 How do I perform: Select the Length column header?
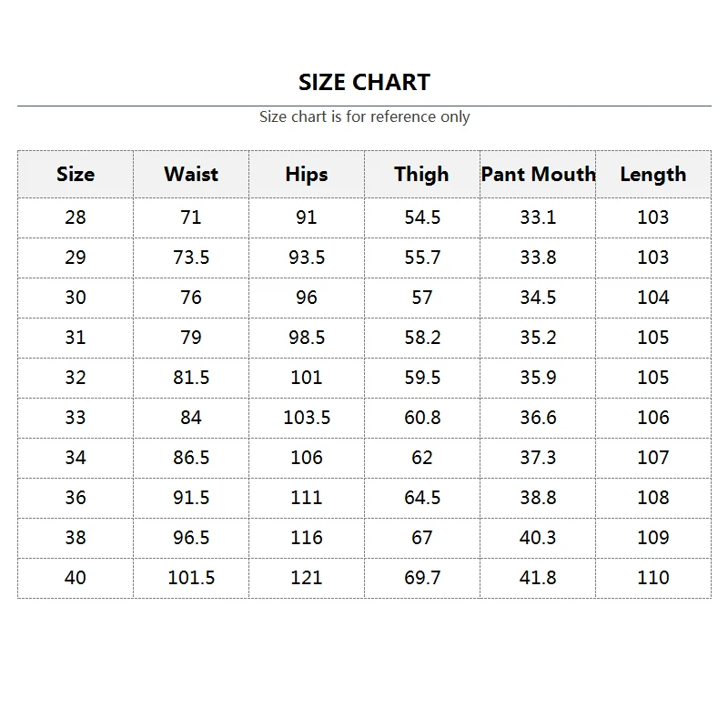653,174
